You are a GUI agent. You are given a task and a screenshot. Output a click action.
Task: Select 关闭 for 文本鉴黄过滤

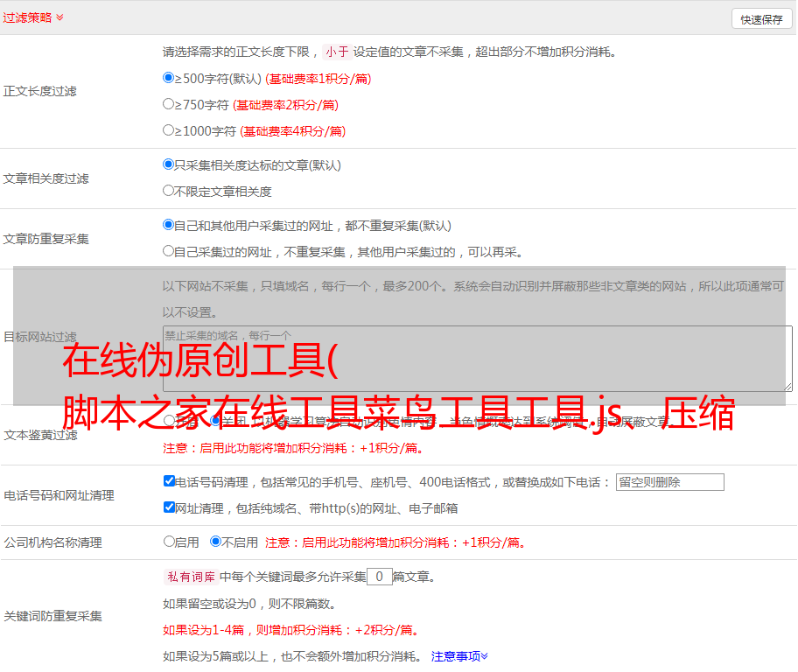click(x=216, y=421)
